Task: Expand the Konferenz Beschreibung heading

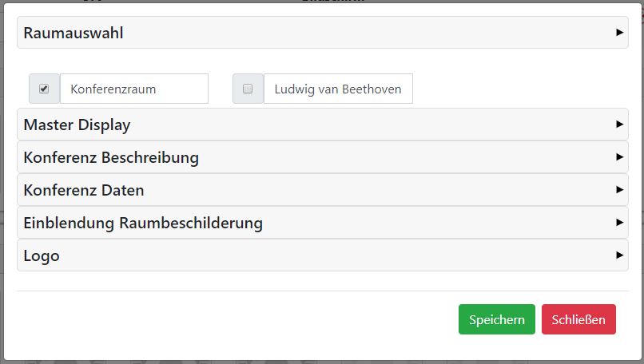Action: pyautogui.click(x=111, y=158)
